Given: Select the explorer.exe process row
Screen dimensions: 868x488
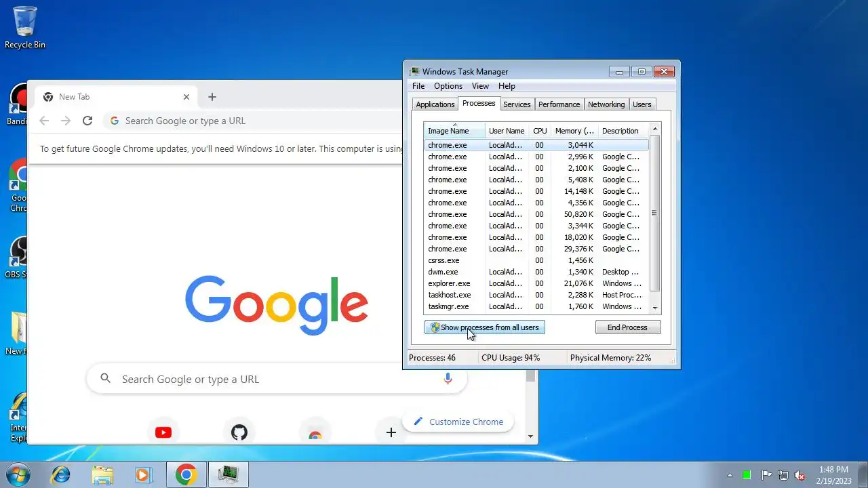Looking at the screenshot, I should 536,283.
